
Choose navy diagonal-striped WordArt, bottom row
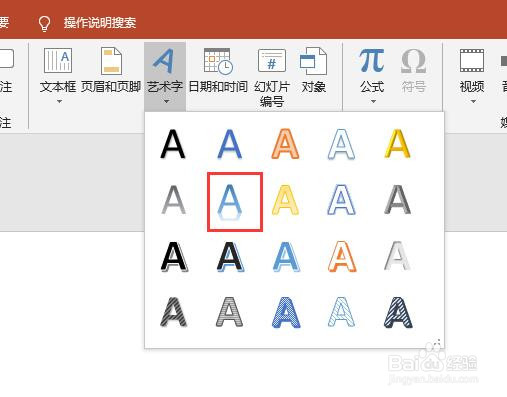click(398, 312)
